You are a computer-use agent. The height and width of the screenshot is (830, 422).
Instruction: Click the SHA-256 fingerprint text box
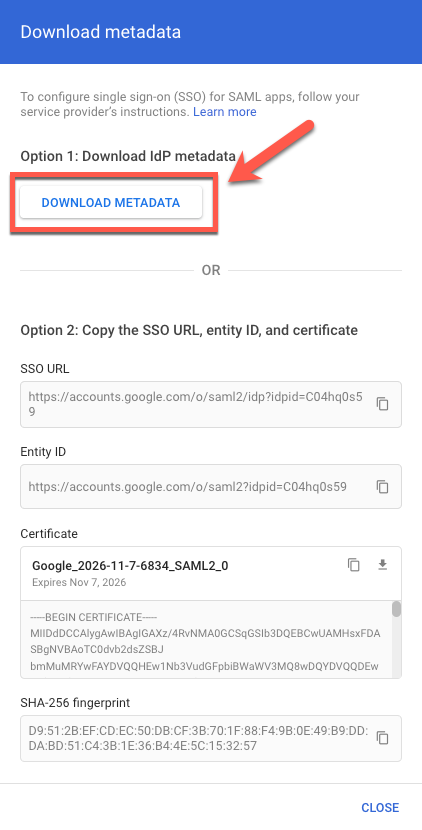pyautogui.click(x=211, y=738)
